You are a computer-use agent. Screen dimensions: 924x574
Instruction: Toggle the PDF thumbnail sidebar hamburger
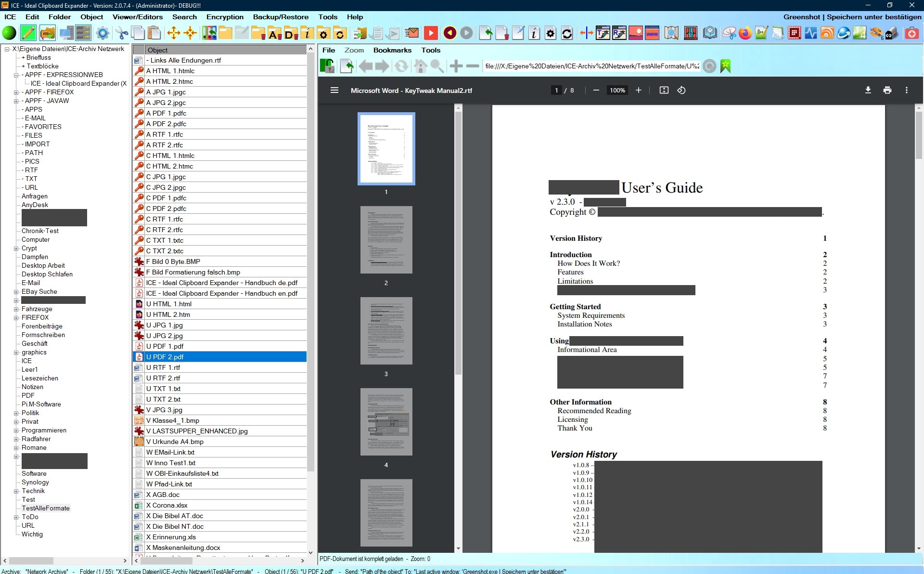(x=334, y=90)
